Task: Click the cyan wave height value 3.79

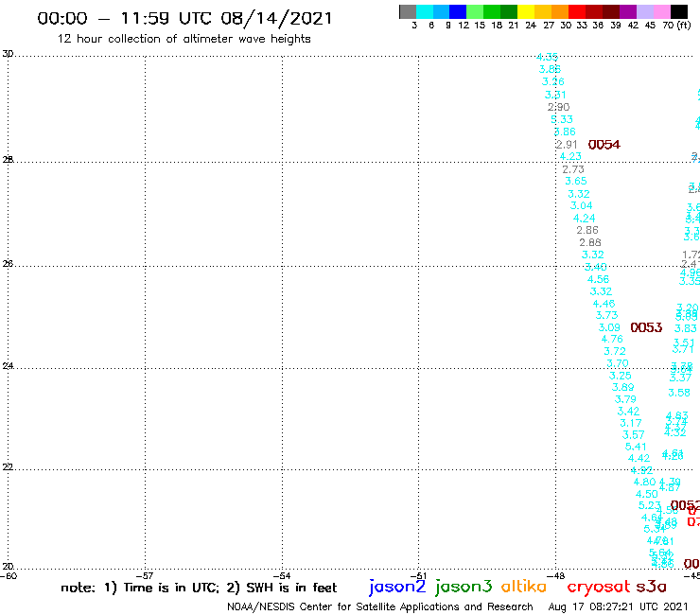Action: click(625, 399)
